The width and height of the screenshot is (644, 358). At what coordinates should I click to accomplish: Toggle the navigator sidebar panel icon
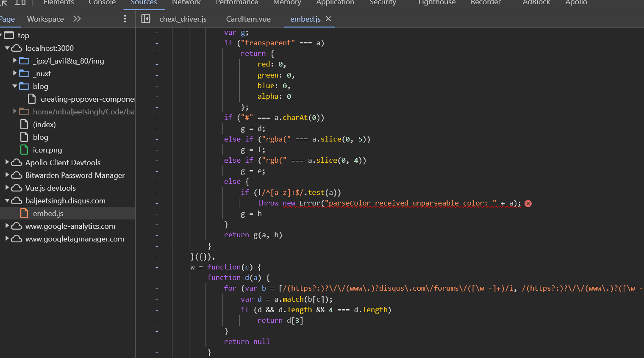tap(146, 19)
